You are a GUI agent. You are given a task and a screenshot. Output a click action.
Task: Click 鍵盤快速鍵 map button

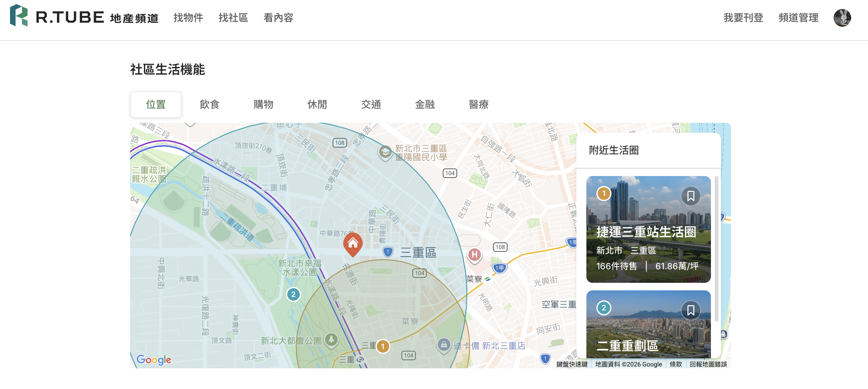tap(572, 364)
